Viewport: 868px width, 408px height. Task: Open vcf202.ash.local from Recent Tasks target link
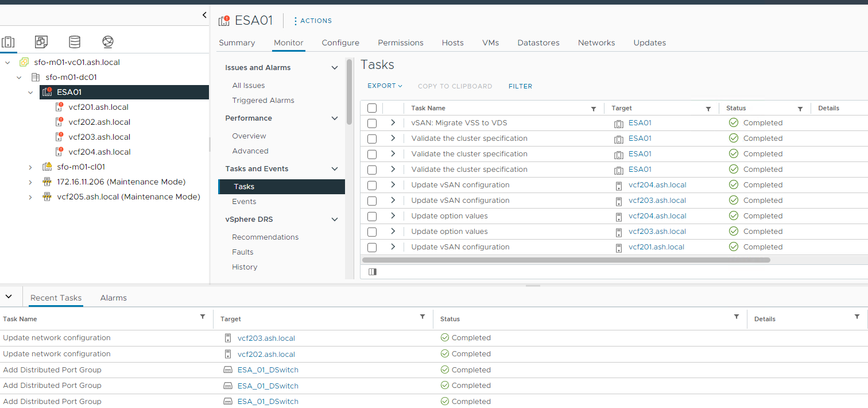point(266,353)
